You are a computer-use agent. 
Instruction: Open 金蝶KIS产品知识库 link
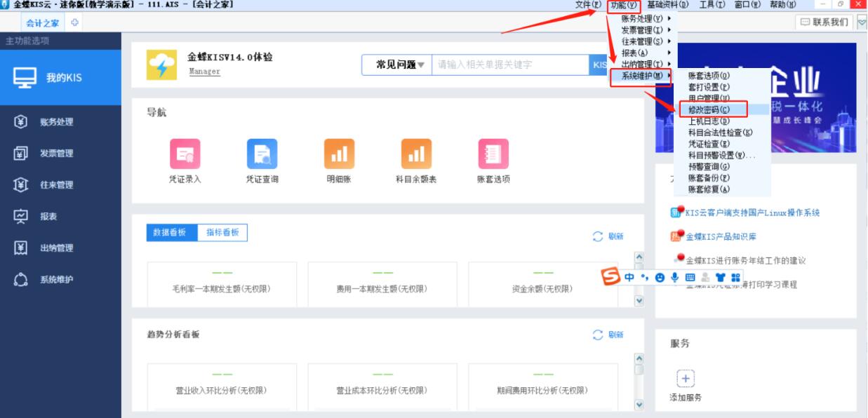pos(721,236)
